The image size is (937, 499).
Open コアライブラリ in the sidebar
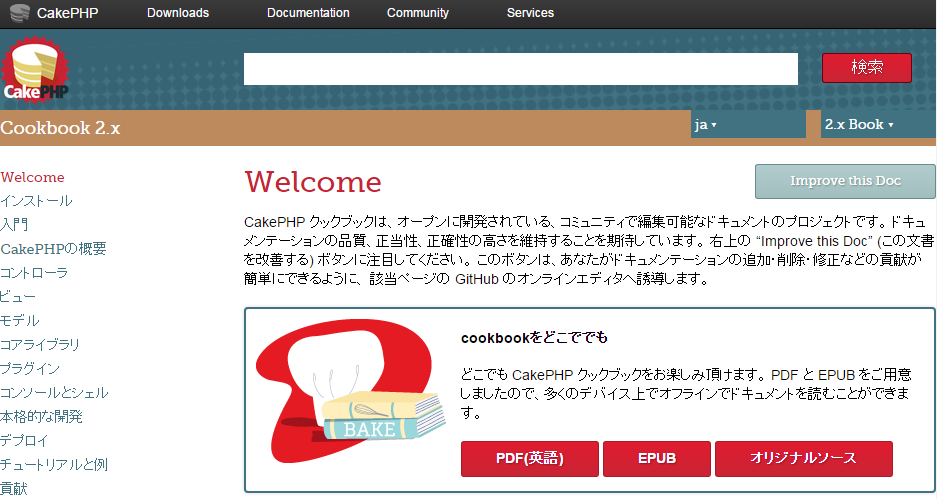tap(40, 345)
